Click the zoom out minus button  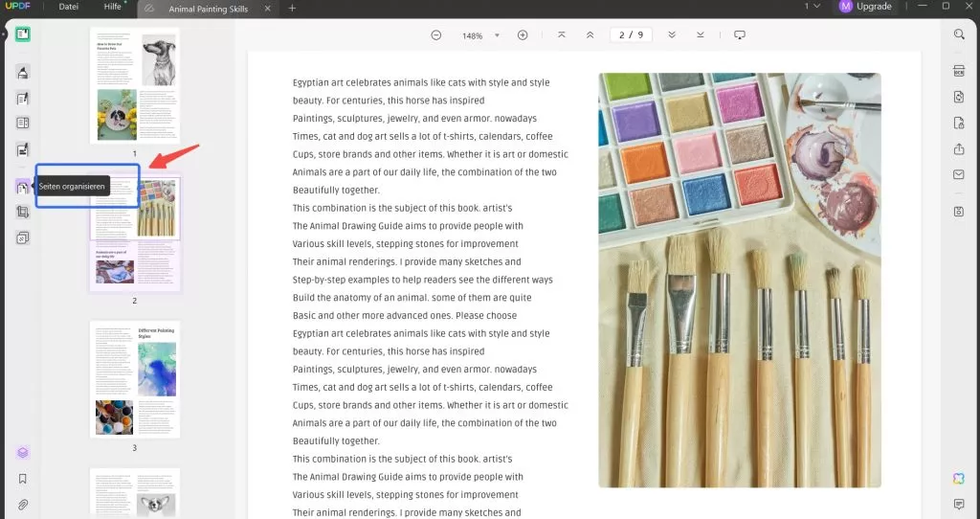point(436,35)
